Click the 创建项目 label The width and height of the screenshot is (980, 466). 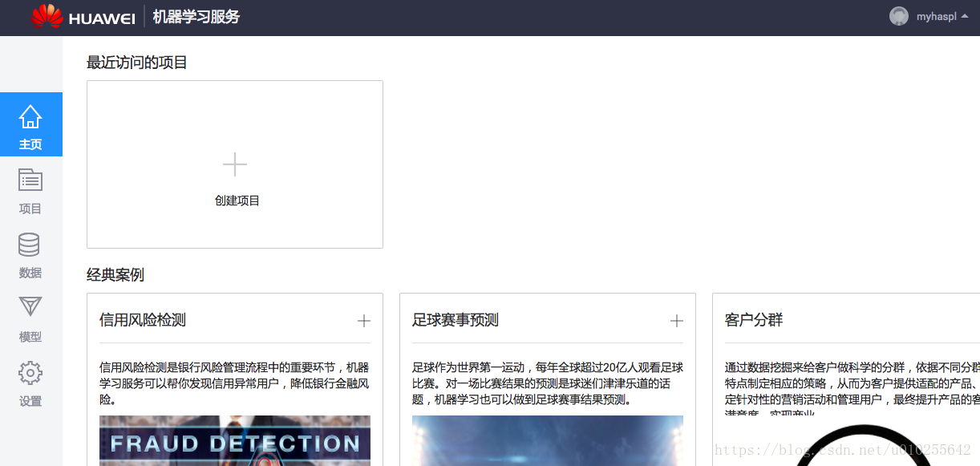[237, 201]
